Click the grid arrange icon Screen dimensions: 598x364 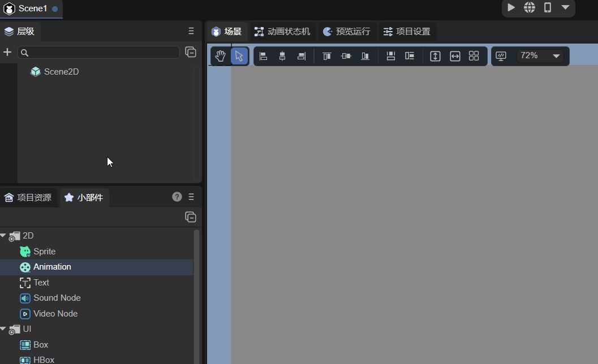pos(474,56)
